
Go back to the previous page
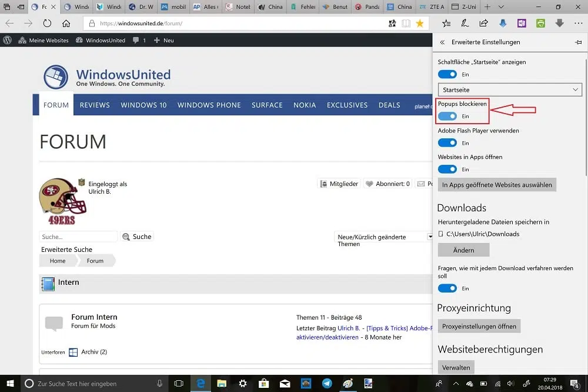(10, 24)
